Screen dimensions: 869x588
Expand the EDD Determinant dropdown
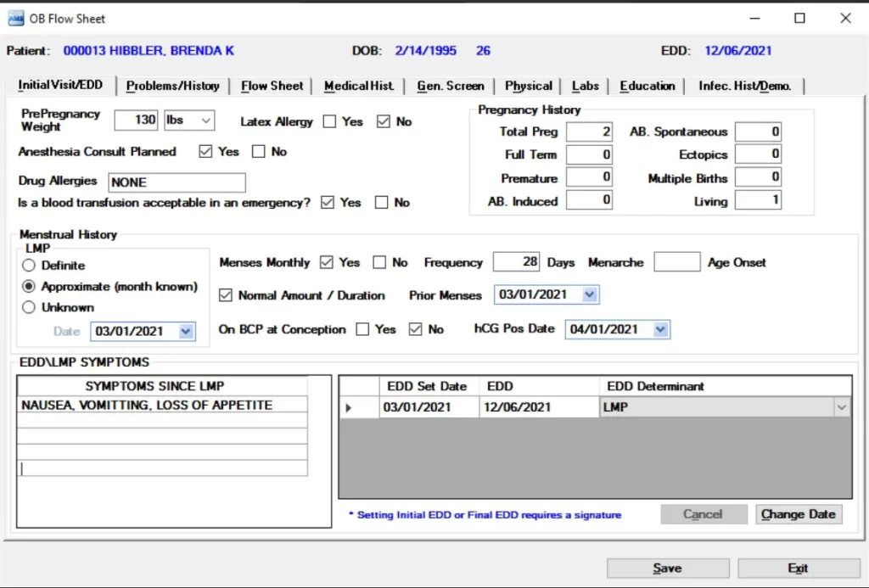[x=842, y=407]
